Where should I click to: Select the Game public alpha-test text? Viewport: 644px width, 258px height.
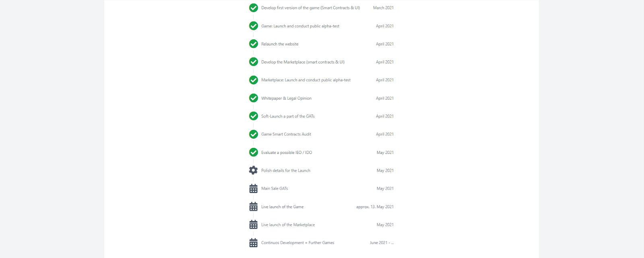(300, 26)
